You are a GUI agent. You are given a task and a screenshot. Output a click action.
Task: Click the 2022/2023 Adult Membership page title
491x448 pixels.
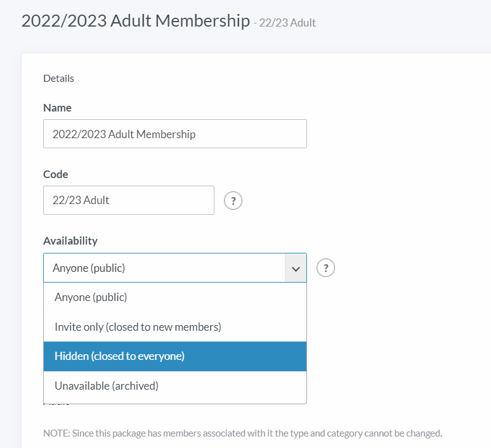coord(136,21)
